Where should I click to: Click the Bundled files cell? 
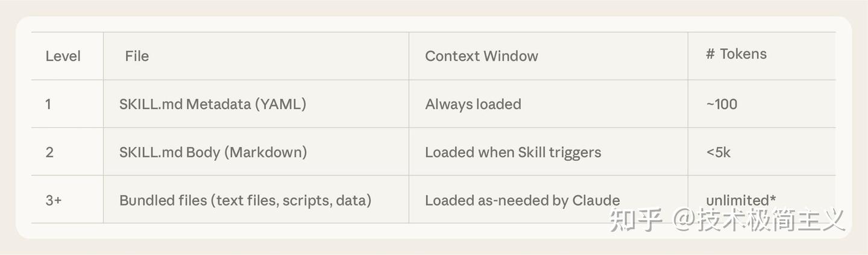(245, 200)
